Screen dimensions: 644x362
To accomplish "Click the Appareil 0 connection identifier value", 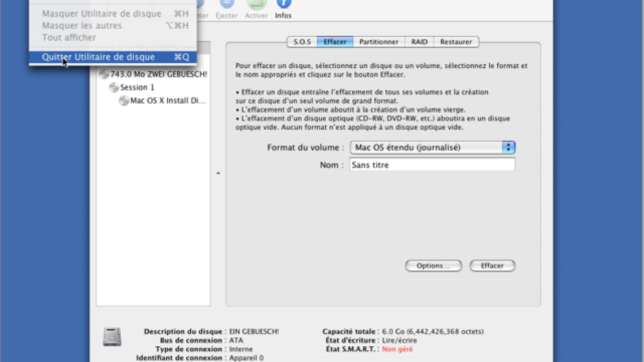I will pyautogui.click(x=246, y=358).
